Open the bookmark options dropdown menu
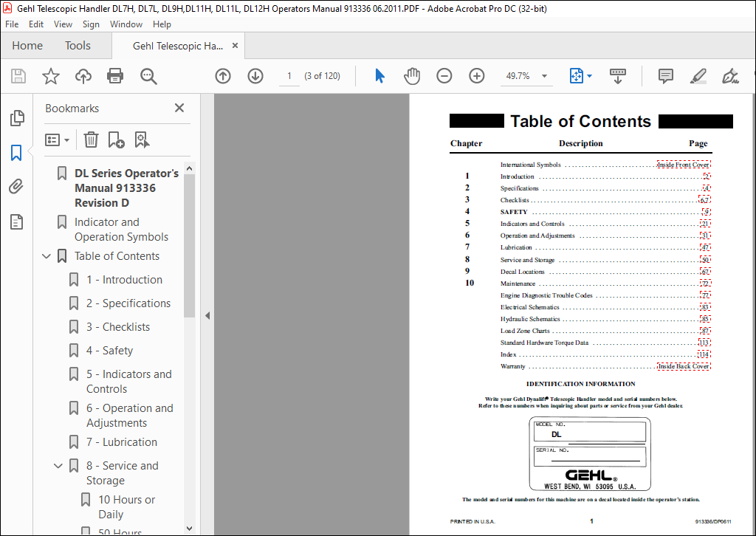Image resolution: width=756 pixels, height=536 pixels. [x=58, y=140]
